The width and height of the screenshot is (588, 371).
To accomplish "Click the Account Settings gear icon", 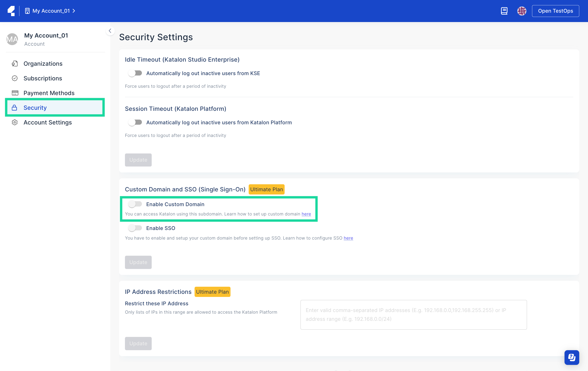I will pos(14,122).
